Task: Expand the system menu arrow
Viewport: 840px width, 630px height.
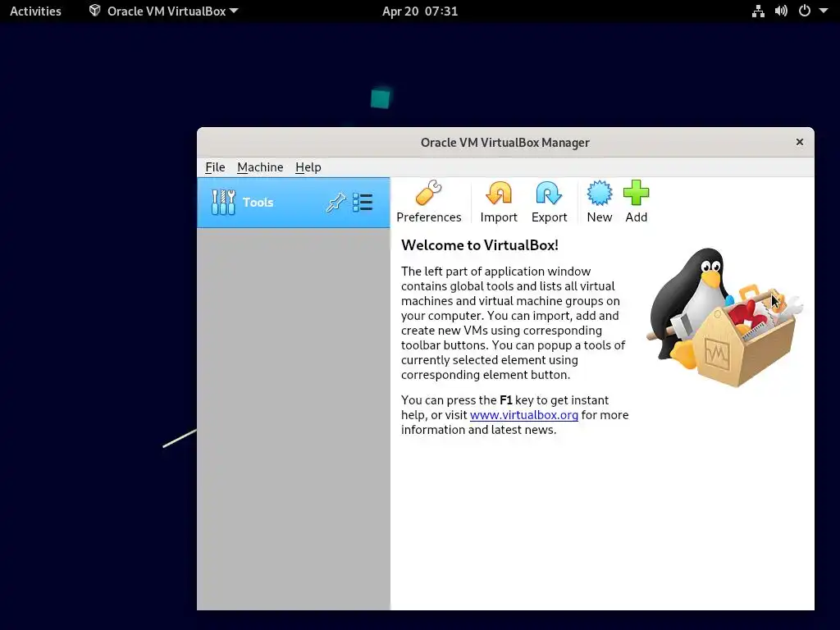Action: pyautogui.click(x=824, y=11)
